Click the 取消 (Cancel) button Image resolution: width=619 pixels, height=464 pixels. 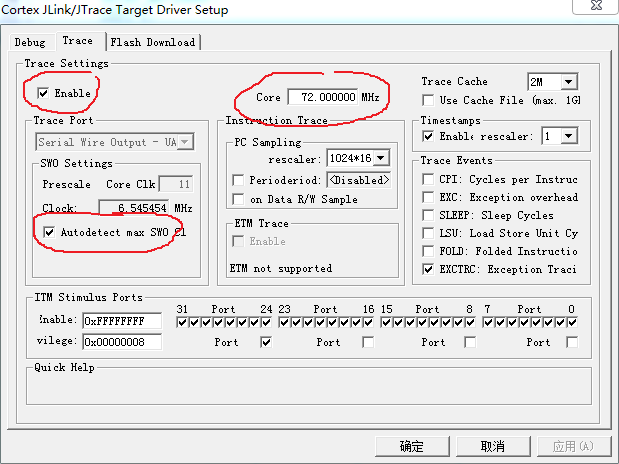pyautogui.click(x=493, y=446)
